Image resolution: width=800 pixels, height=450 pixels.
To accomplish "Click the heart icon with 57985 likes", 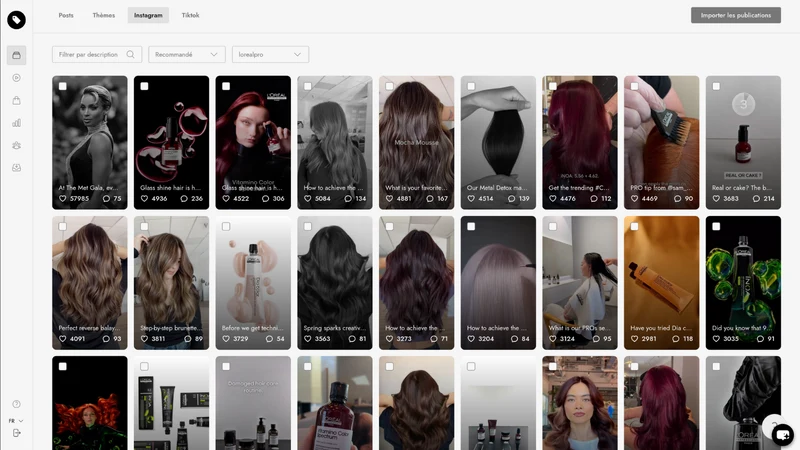I will click(63, 198).
